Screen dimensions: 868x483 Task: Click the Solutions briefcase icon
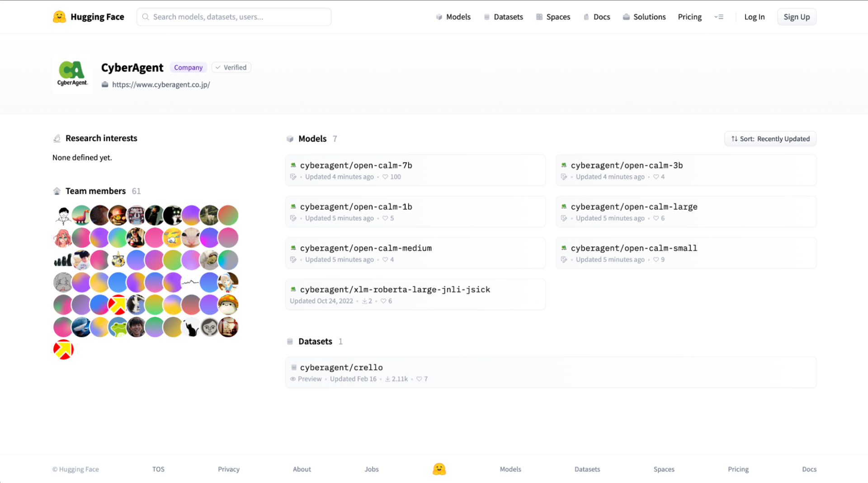click(x=626, y=17)
